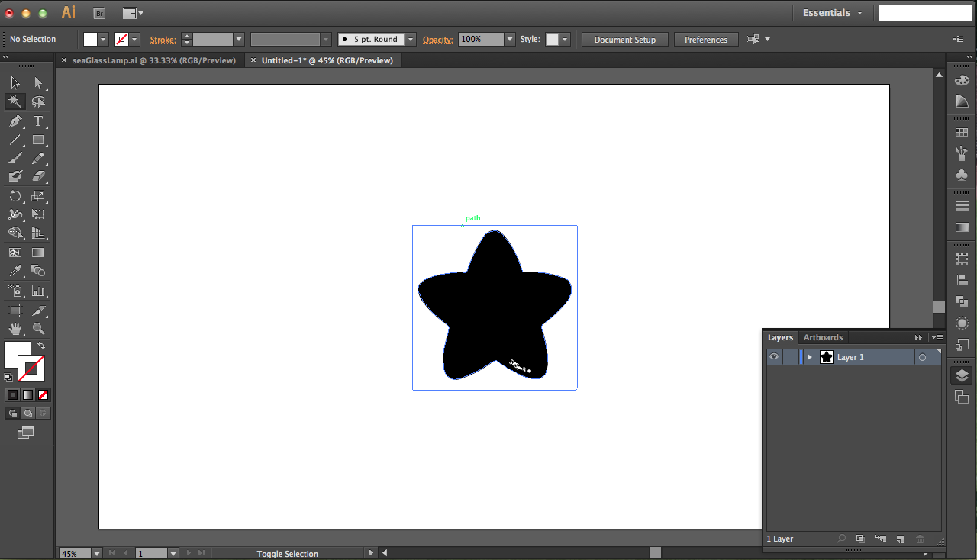Activate the Scale tool
Image resolution: width=977 pixels, height=560 pixels.
tap(38, 196)
